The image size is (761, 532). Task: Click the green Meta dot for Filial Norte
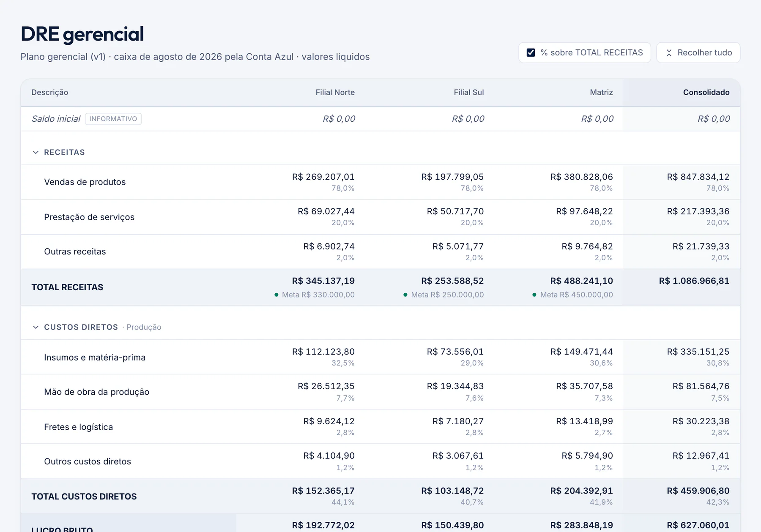pyautogui.click(x=276, y=295)
